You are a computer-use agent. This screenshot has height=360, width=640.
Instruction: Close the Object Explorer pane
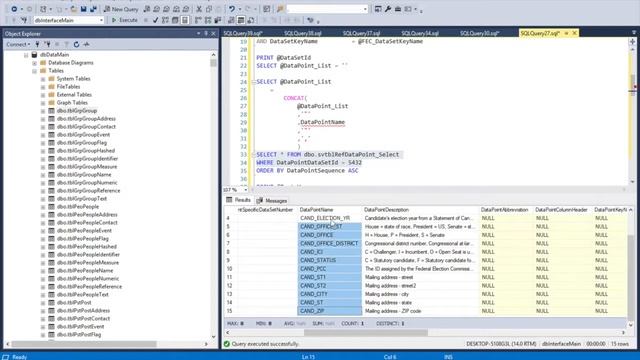[213, 33]
